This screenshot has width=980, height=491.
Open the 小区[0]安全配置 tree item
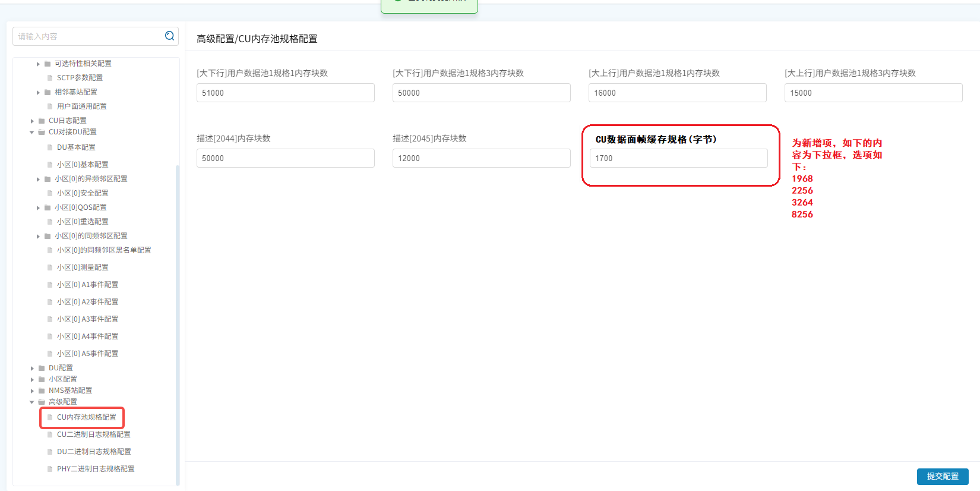tap(83, 193)
